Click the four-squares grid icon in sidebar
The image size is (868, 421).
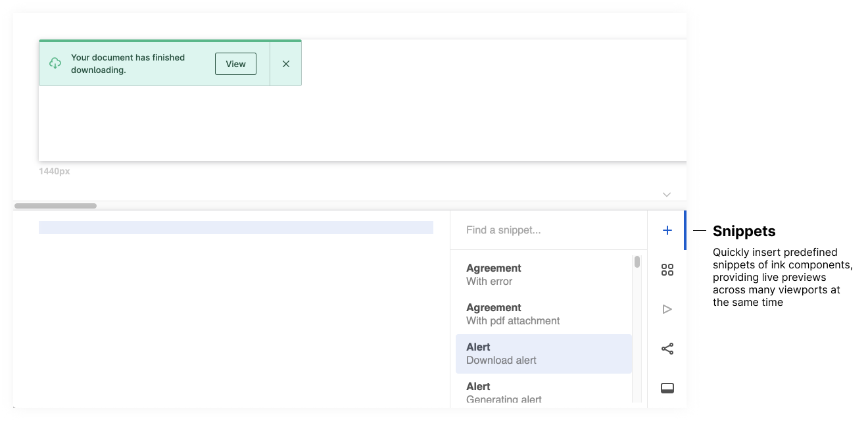(x=667, y=270)
